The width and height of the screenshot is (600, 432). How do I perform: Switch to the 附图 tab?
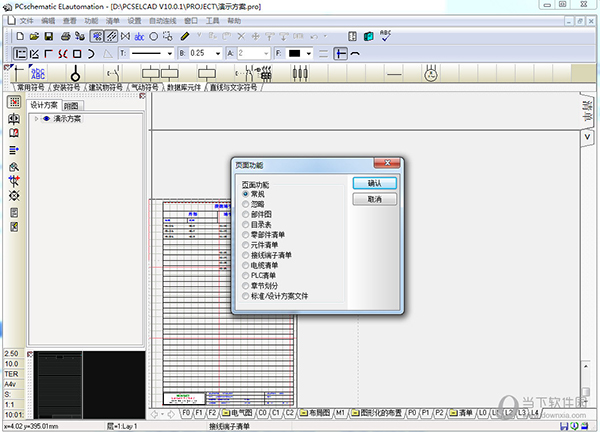pos(71,105)
